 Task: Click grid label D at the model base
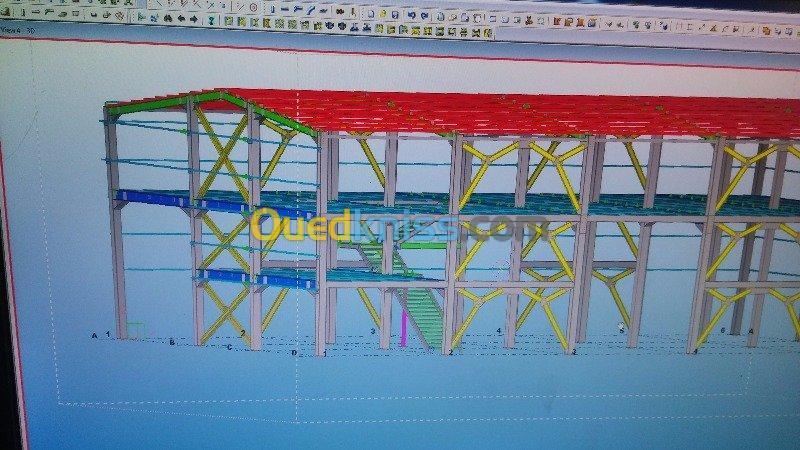pos(294,353)
